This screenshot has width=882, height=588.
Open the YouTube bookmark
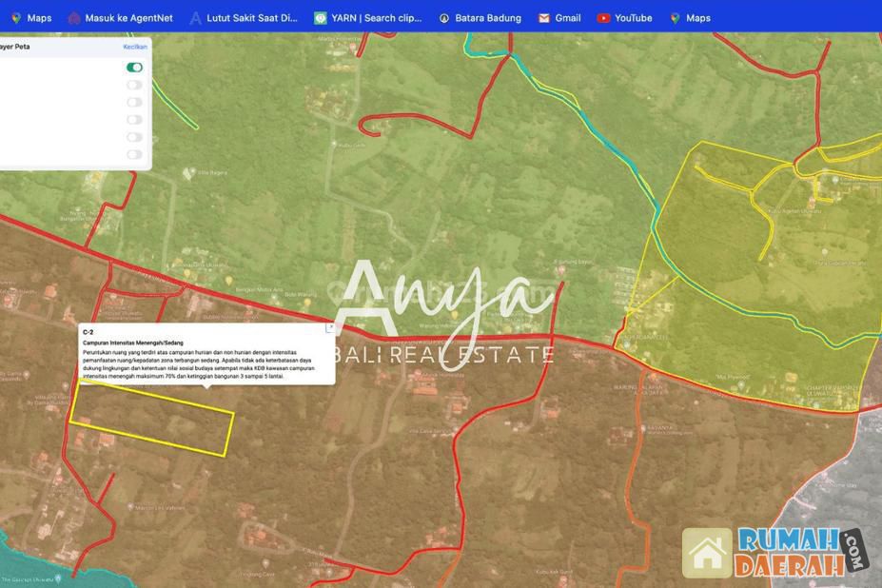pyautogui.click(x=624, y=18)
